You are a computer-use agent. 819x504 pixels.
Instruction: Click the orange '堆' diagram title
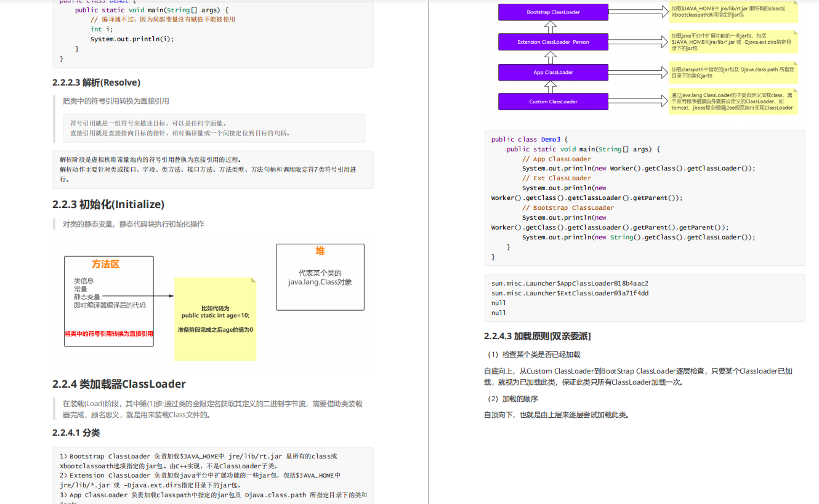coord(320,251)
